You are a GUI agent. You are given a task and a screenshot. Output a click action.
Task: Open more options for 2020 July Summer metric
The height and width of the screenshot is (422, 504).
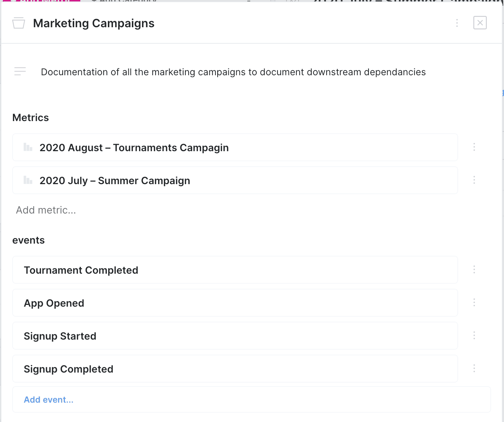(x=474, y=180)
